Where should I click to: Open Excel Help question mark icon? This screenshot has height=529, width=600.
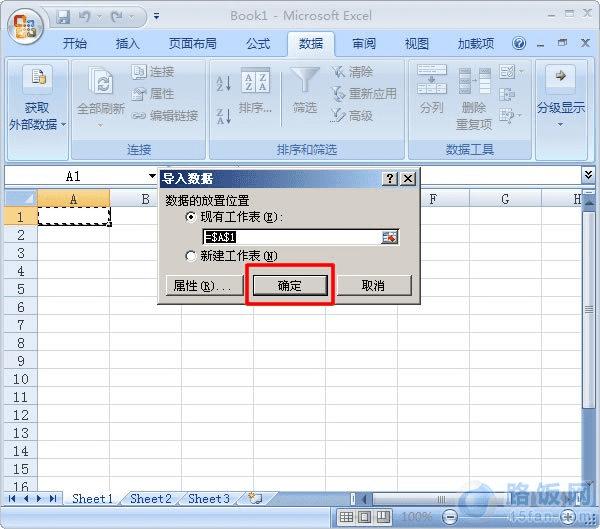coord(519,43)
